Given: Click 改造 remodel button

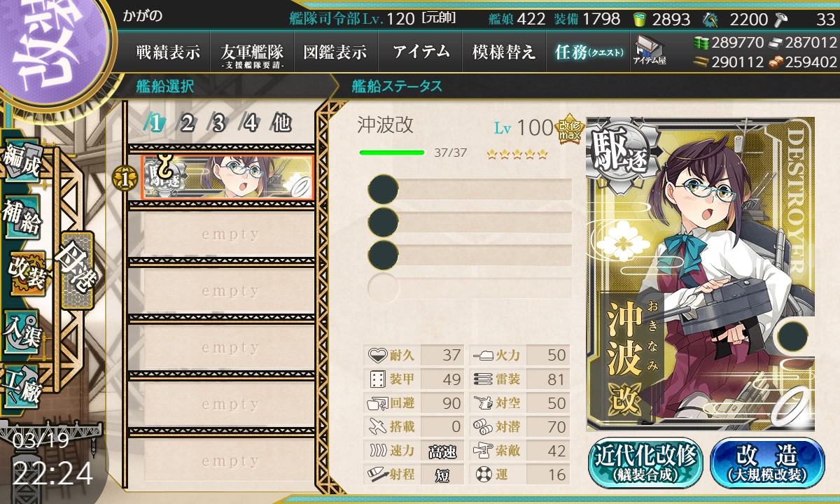Looking at the screenshot, I should pos(767,463).
